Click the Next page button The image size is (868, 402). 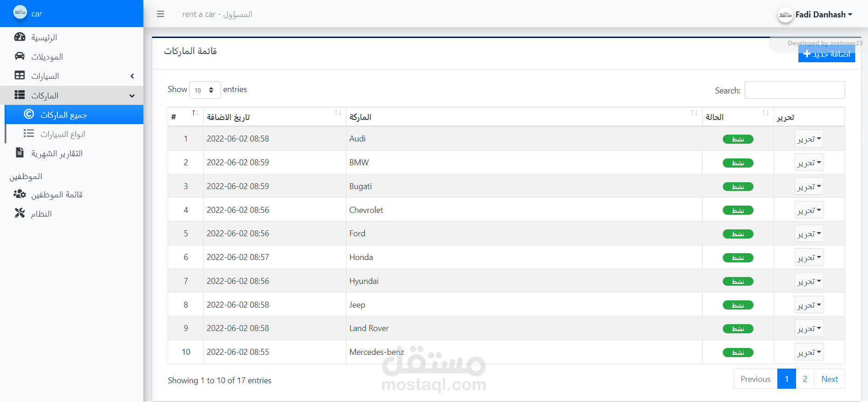tap(830, 379)
